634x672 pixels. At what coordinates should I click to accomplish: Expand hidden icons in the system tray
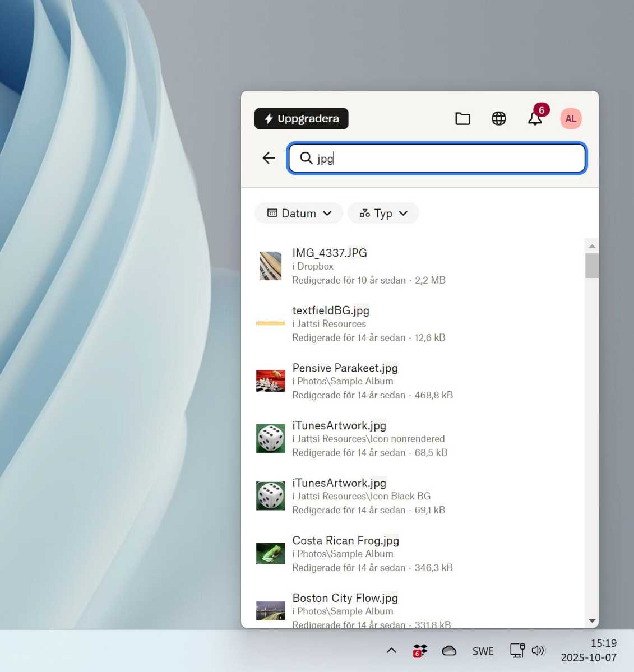tap(391, 650)
